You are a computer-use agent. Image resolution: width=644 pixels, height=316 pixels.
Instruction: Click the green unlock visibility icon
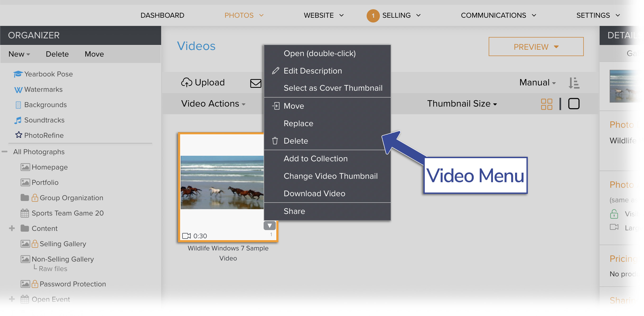[614, 214]
